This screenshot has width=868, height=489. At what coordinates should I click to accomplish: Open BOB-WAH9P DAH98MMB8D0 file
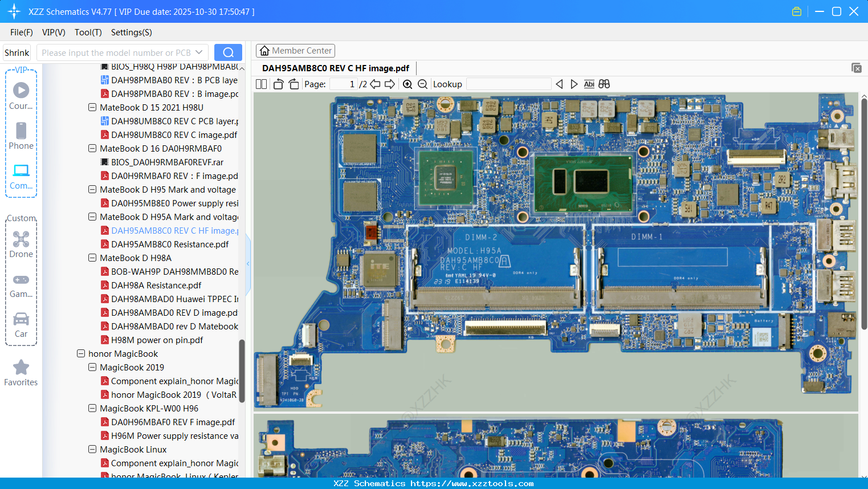click(169, 271)
